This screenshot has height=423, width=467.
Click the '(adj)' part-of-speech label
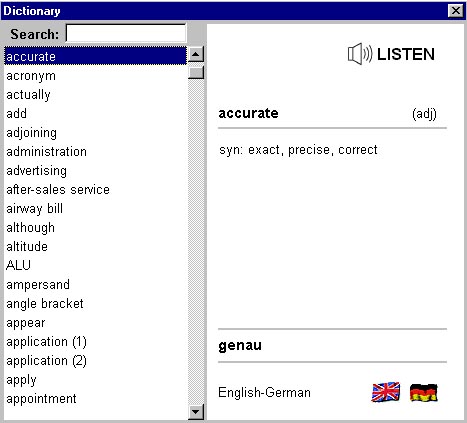click(424, 114)
